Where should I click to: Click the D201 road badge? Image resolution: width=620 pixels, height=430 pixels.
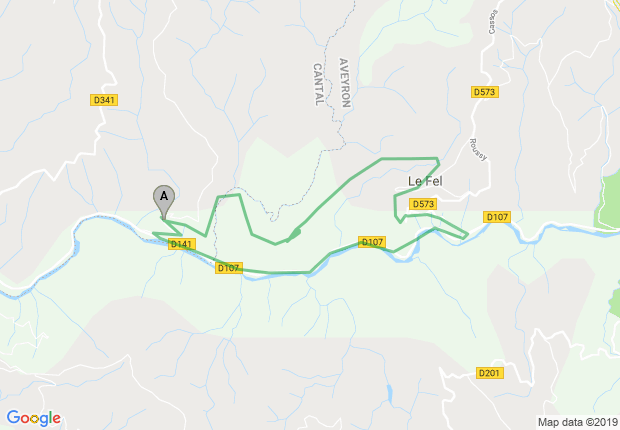(490, 373)
